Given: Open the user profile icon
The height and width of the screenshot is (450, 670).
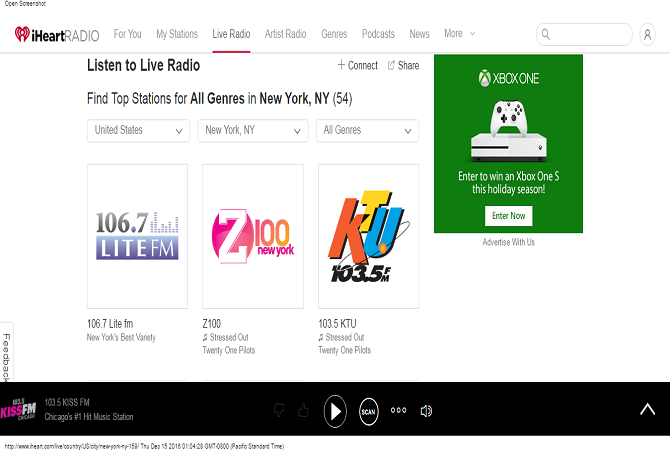Looking at the screenshot, I should coord(647,34).
